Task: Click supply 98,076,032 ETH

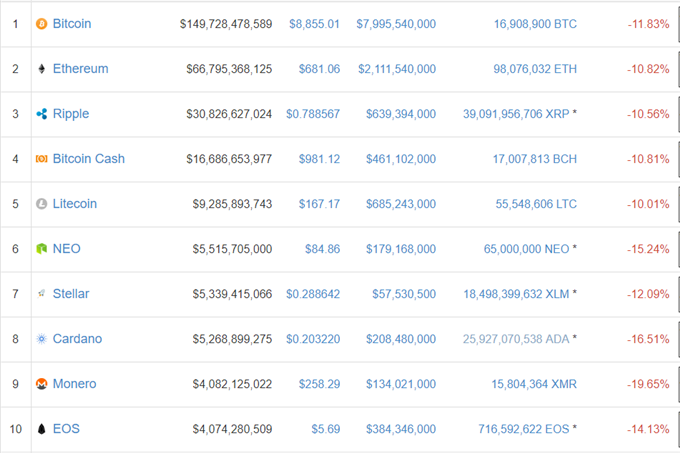Action: [535, 69]
